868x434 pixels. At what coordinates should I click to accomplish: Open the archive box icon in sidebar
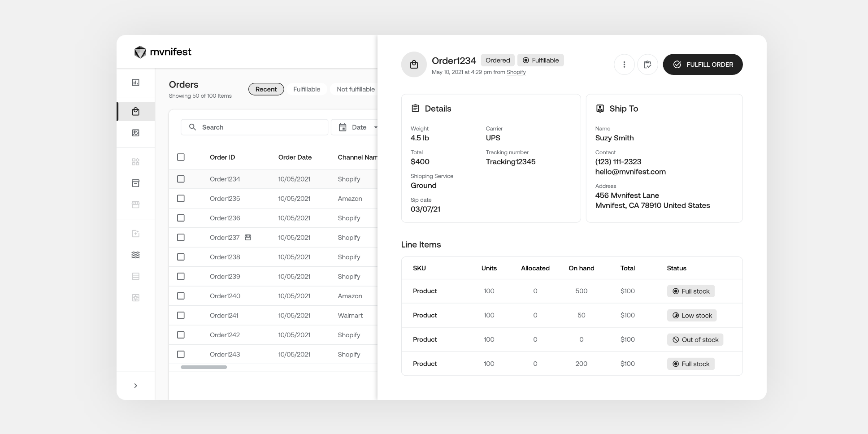[135, 183]
